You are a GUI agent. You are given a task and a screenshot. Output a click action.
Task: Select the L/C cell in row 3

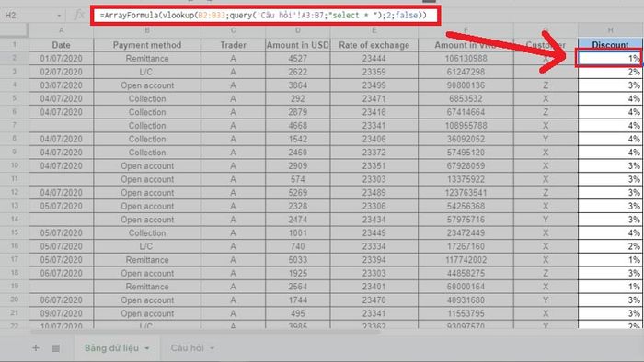tap(147, 73)
